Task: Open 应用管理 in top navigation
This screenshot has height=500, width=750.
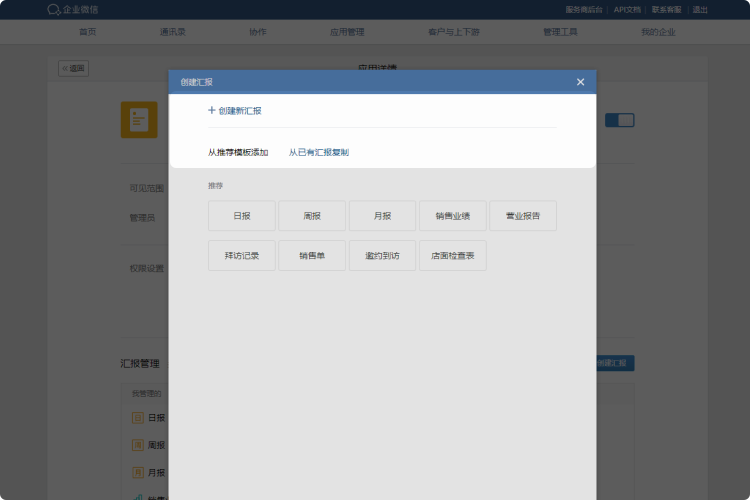Action: (x=347, y=32)
